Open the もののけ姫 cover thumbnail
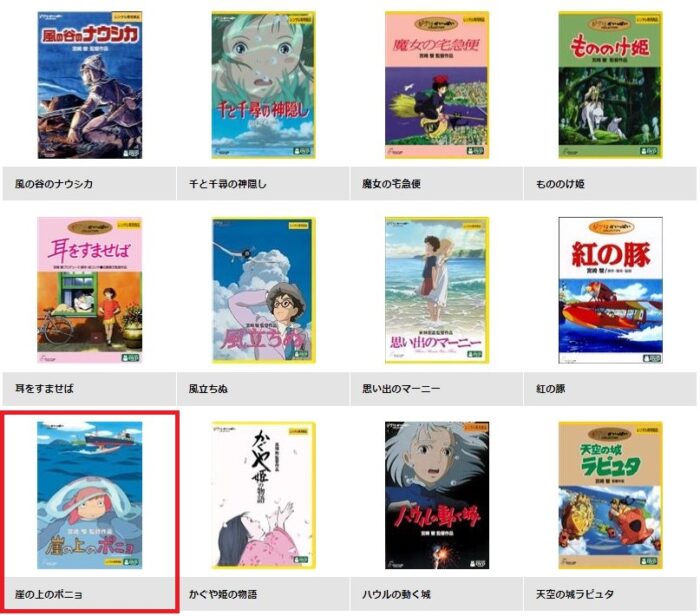Screen dimensions: 700x616 (x=610, y=85)
